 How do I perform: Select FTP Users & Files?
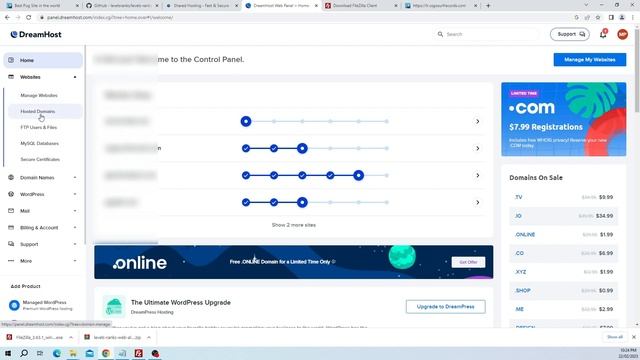39,127
